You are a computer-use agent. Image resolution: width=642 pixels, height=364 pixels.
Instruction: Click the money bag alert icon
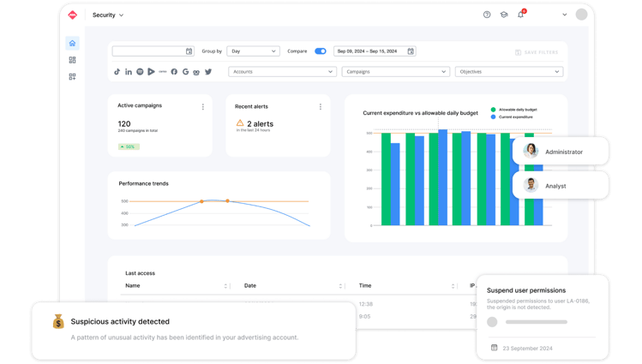tap(58, 321)
